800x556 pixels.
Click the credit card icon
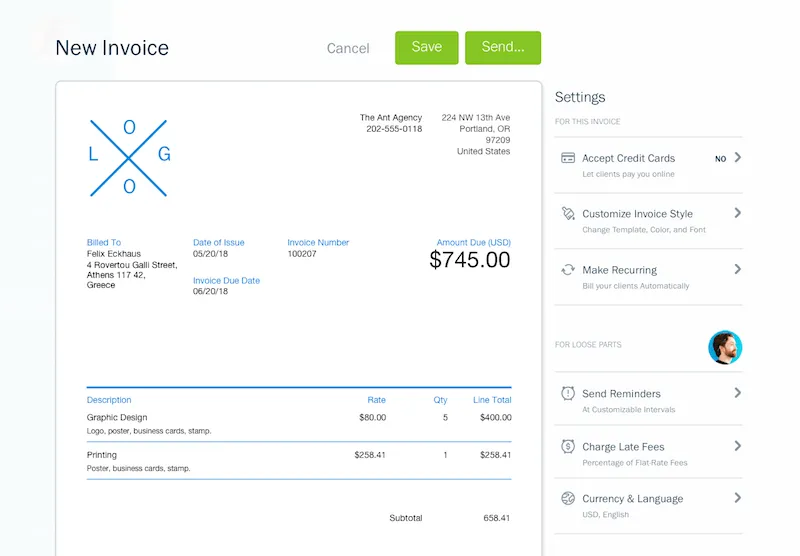pos(567,158)
